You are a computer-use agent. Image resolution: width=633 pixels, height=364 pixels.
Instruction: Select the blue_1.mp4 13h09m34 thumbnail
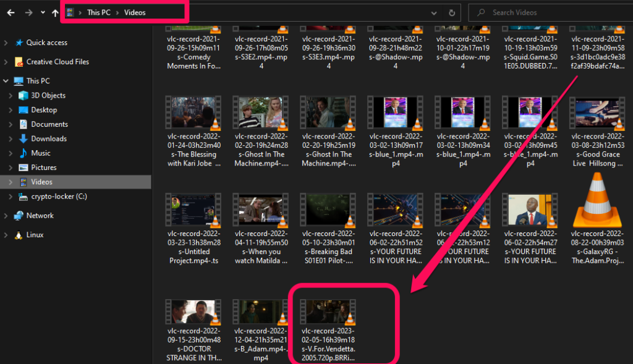463,112
